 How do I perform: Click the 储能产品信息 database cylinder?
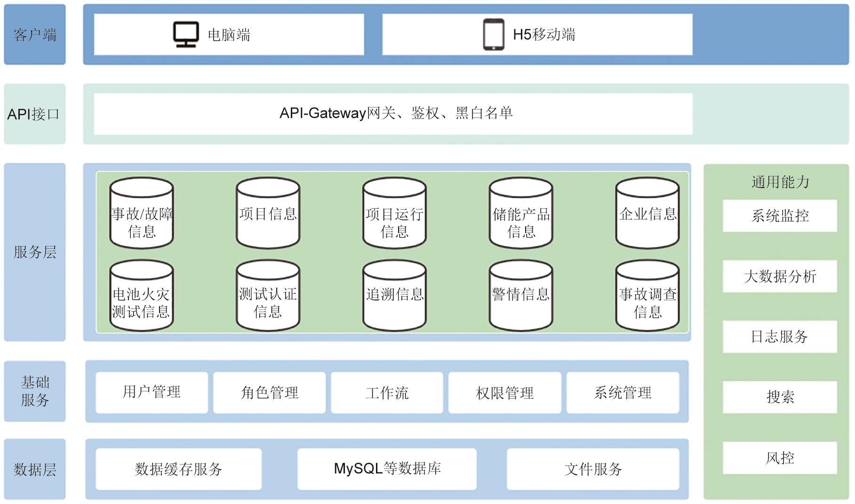pos(521,214)
